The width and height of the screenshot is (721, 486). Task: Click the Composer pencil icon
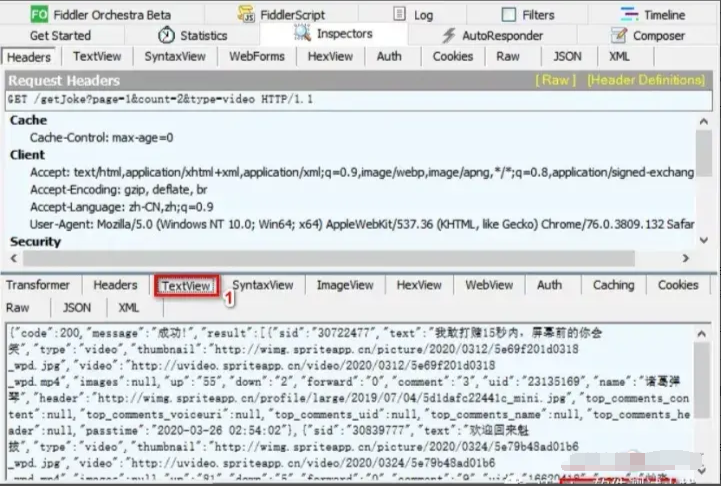pyautogui.click(x=619, y=35)
